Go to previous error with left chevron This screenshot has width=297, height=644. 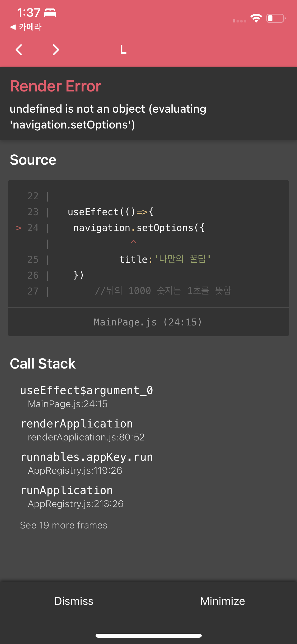pyautogui.click(x=19, y=50)
